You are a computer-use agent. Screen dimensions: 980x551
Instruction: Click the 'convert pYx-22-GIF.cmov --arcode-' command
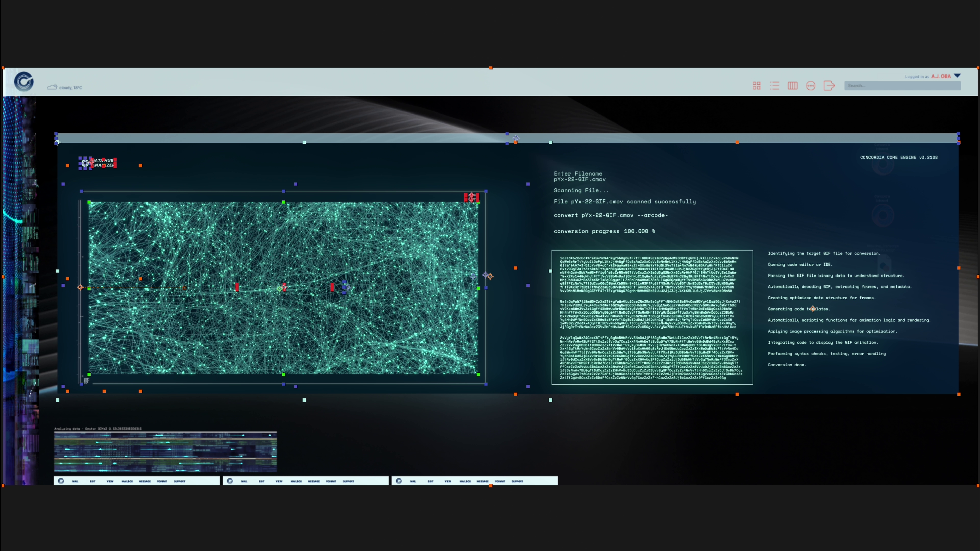coord(611,215)
